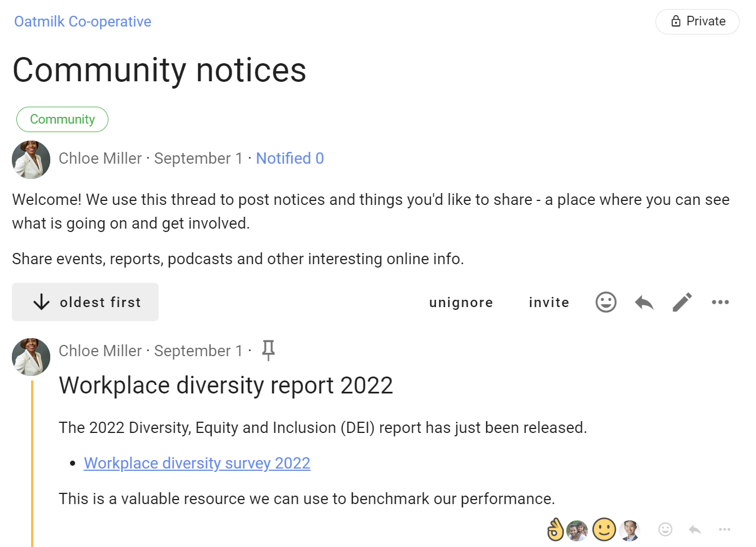Viewport: 756px width, 547px height.
Task: Click Chloe Miller's avatar in thread header
Action: coord(31,159)
